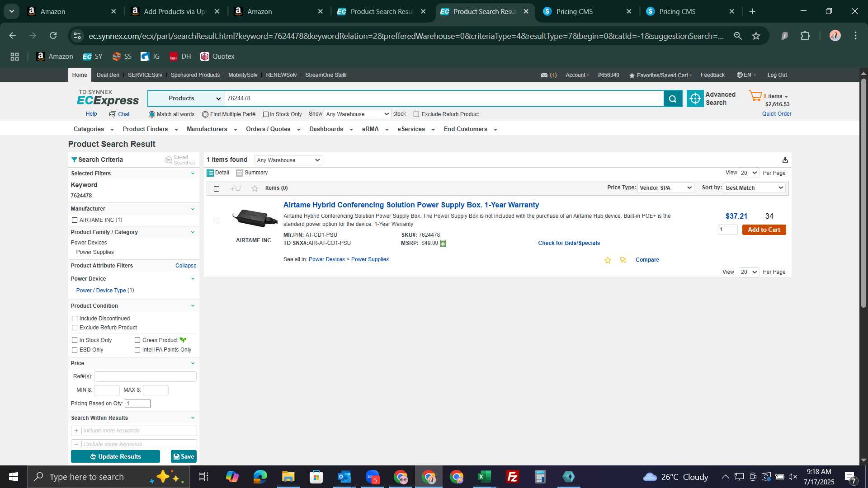Collapse the Product Condition section
This screenshot has width=868, height=488.
pyautogui.click(x=193, y=306)
